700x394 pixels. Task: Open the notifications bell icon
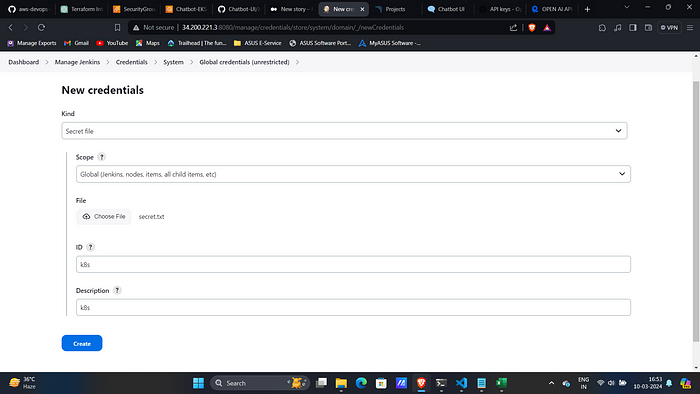click(669, 383)
